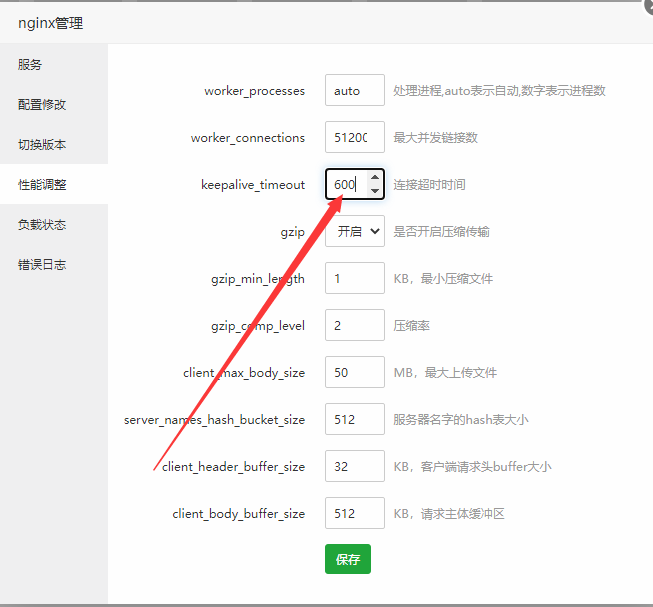Open the 切换版本 tab
The image size is (653, 607).
(x=42, y=145)
